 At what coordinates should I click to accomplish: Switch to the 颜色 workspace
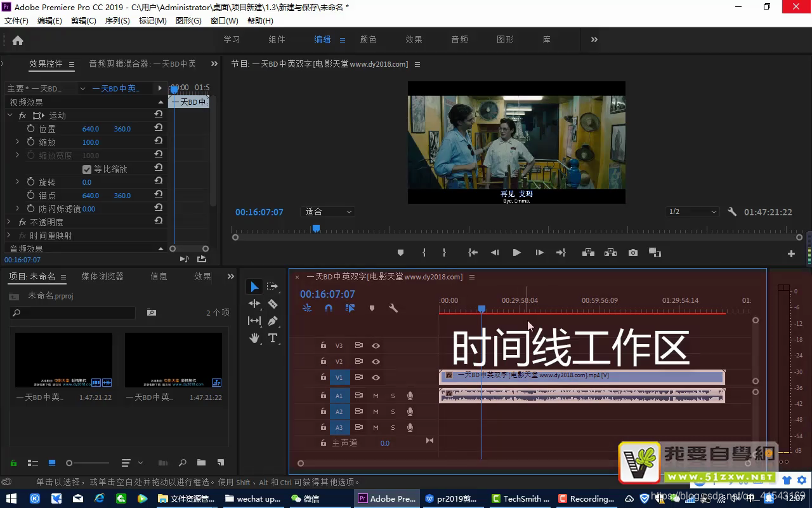pyautogui.click(x=368, y=39)
